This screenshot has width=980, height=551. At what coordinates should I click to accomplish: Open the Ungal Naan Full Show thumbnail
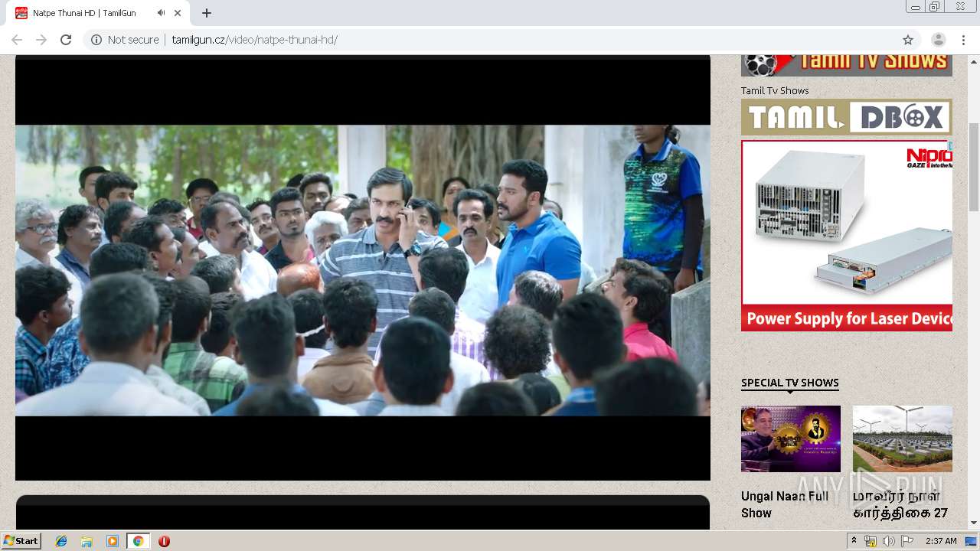click(x=791, y=439)
